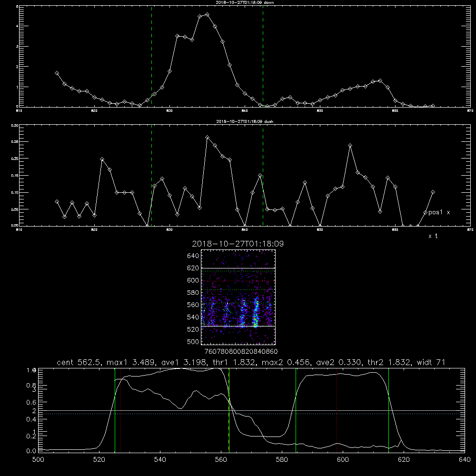Click the x-axis number string under the spectrogram image
Screen dimensions: 476x476
pos(241,351)
